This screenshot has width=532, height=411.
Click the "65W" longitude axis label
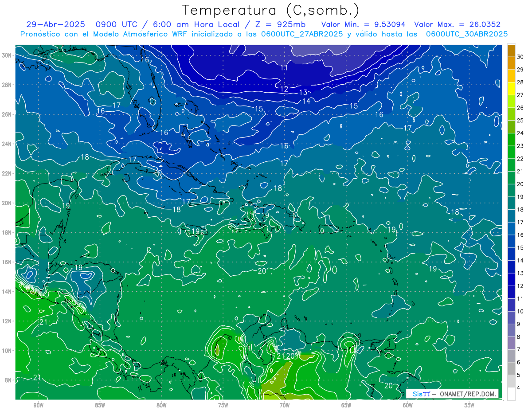(346, 405)
